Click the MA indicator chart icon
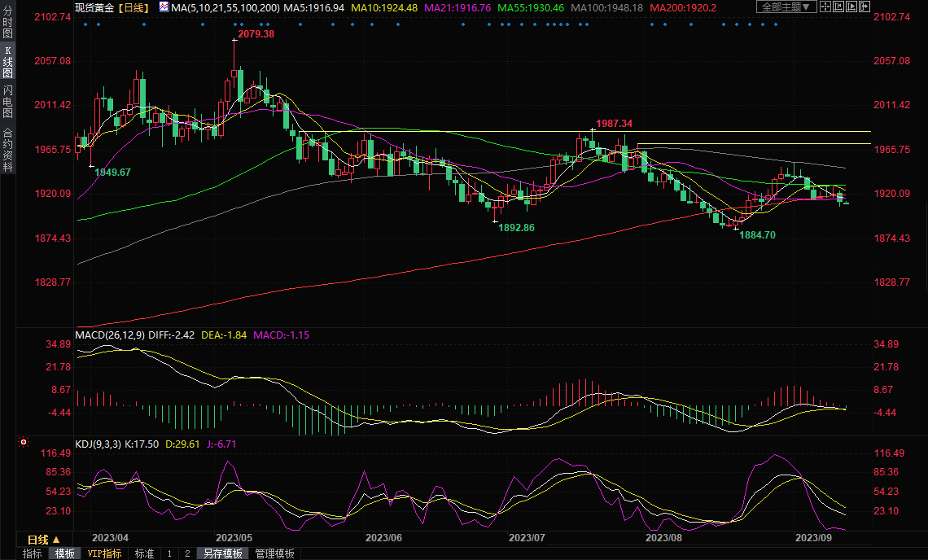 [164, 7]
